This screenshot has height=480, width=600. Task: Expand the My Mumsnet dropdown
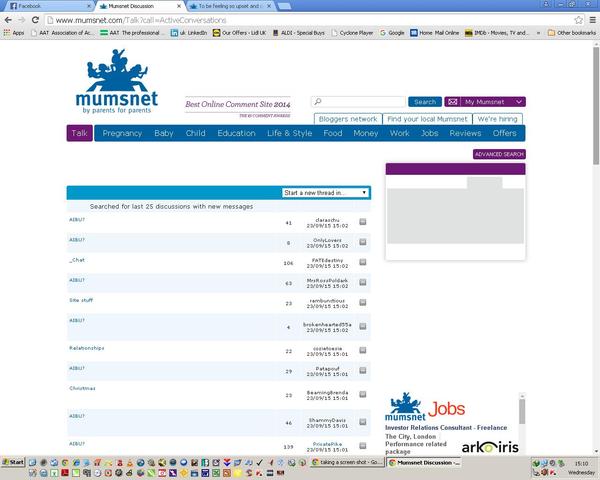(x=518, y=102)
